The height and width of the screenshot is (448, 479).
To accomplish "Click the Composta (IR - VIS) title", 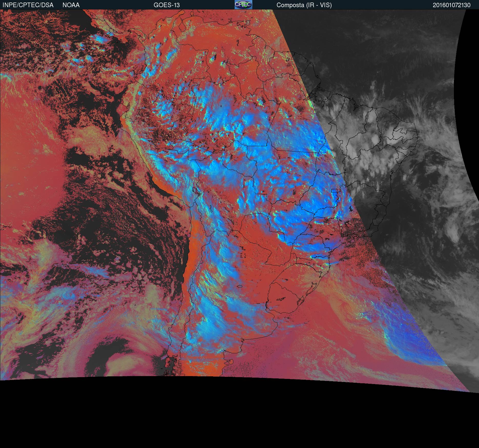I will click(304, 5).
